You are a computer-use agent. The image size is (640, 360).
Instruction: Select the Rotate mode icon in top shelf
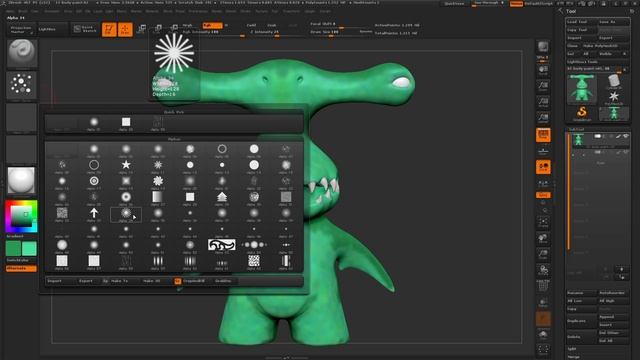pos(174,29)
